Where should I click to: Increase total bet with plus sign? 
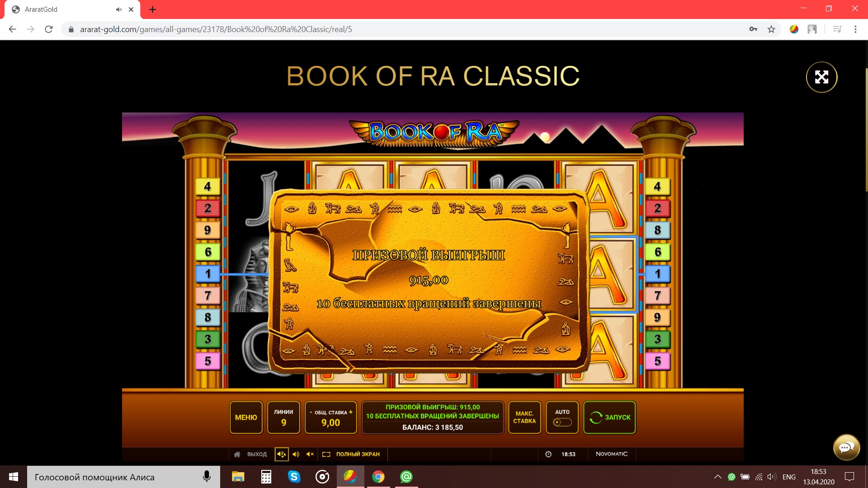(x=351, y=412)
